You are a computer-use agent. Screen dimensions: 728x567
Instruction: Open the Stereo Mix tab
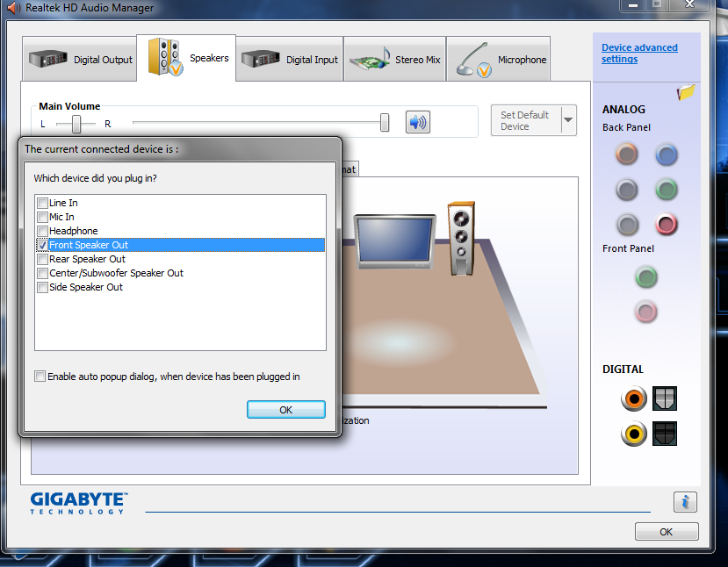click(394, 60)
